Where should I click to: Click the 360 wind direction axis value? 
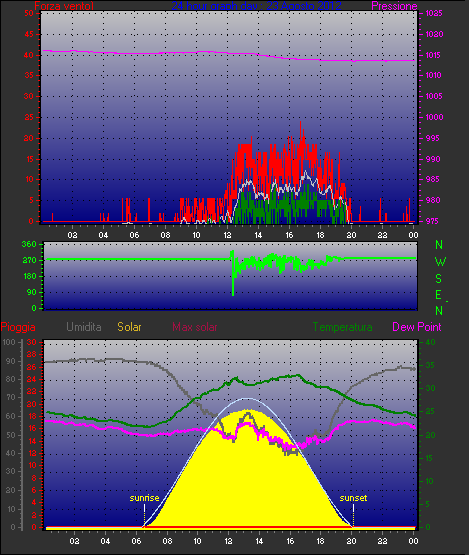(x=29, y=244)
